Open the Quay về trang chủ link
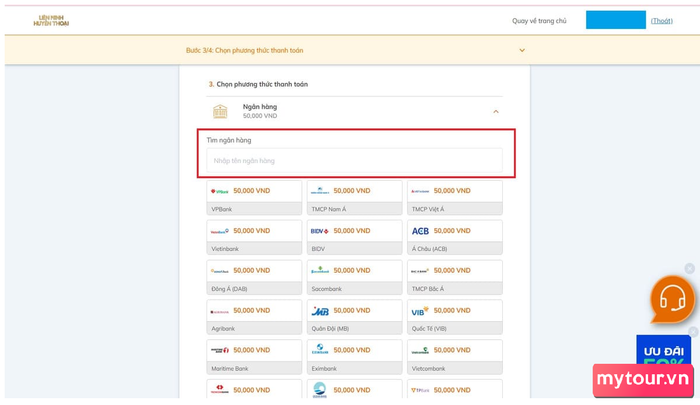The height and width of the screenshot is (405, 700). tap(539, 21)
